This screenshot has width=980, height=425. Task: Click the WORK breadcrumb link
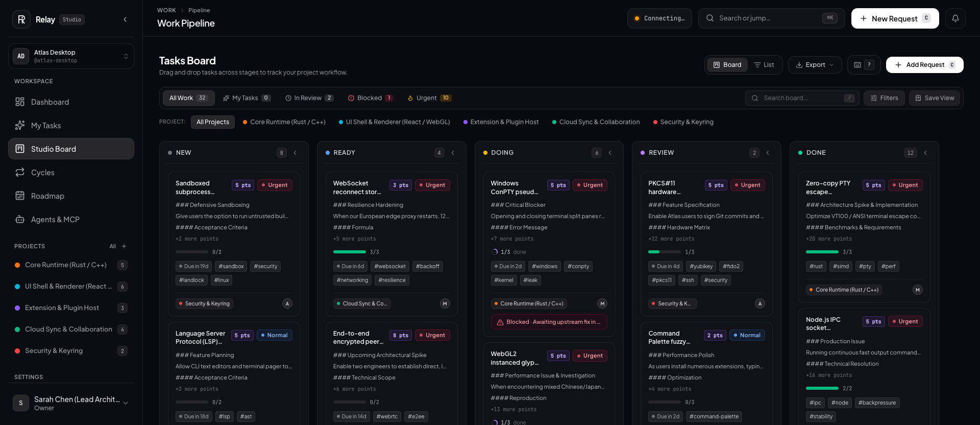coord(166,10)
